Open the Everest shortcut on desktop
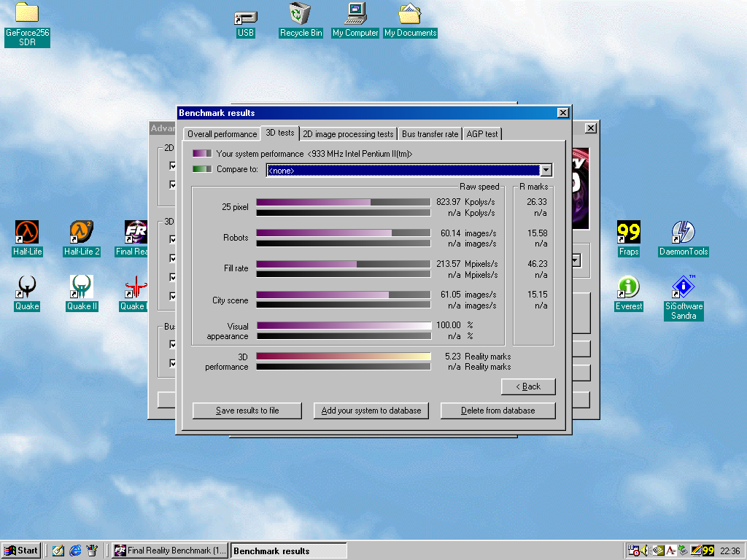This screenshot has width=747, height=560. [x=628, y=287]
